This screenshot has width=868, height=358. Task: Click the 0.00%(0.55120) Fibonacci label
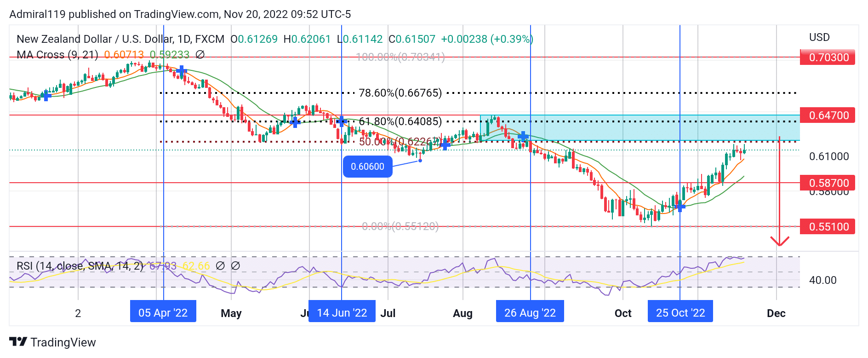click(400, 226)
